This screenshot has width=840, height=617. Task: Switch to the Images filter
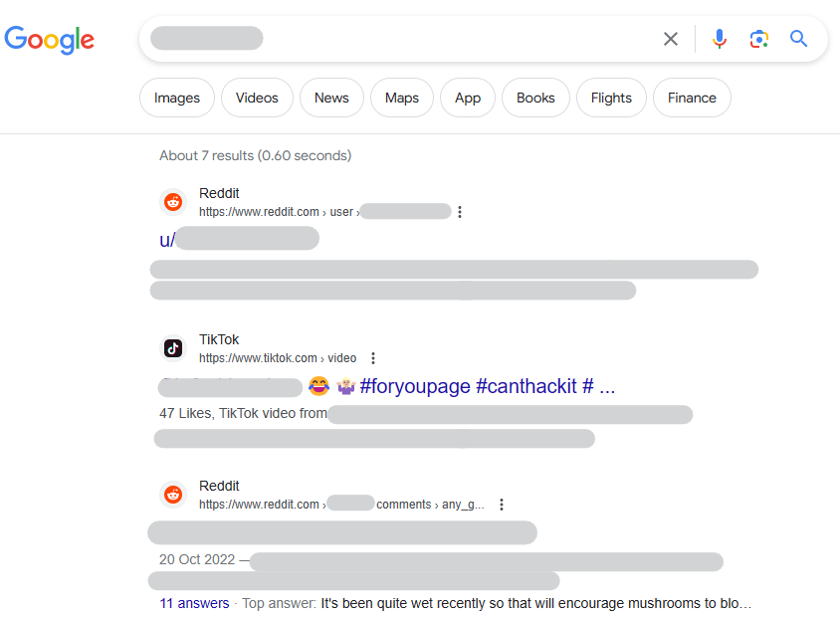[177, 98]
